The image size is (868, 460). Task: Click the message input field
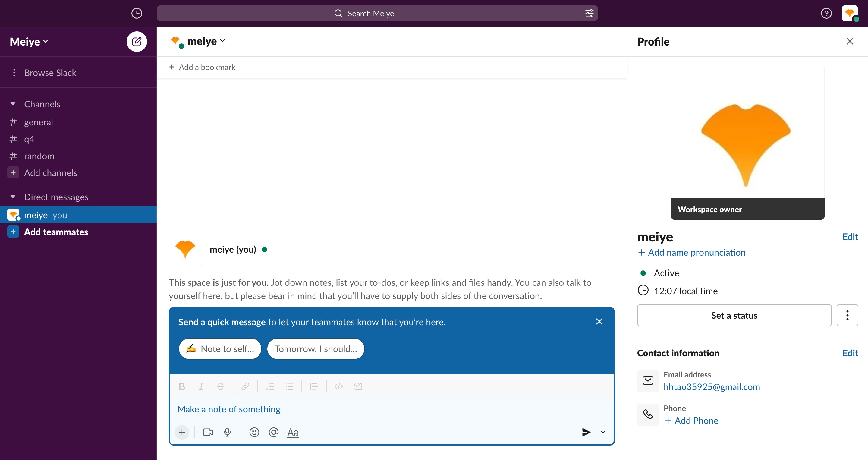(x=392, y=409)
